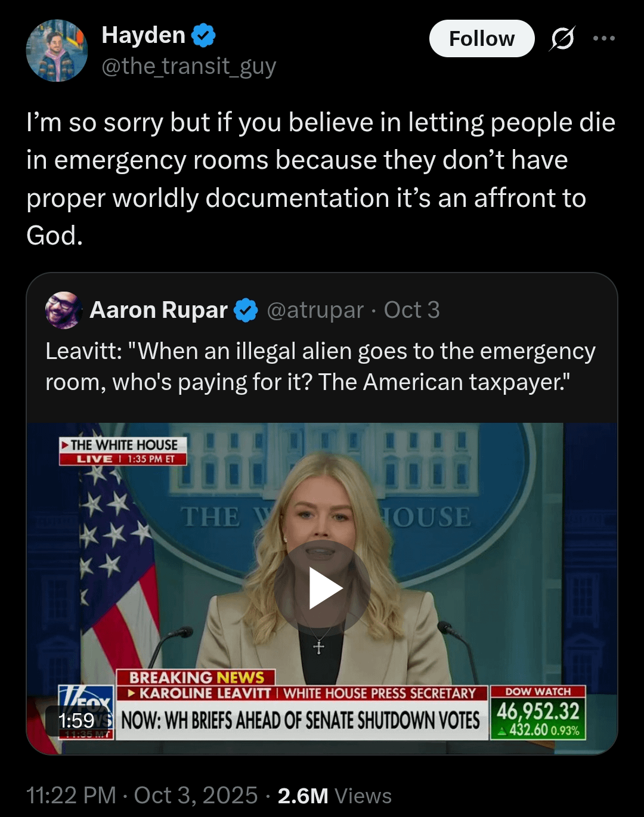Click the @atrupar handle
The image size is (644, 817).
tap(315, 310)
